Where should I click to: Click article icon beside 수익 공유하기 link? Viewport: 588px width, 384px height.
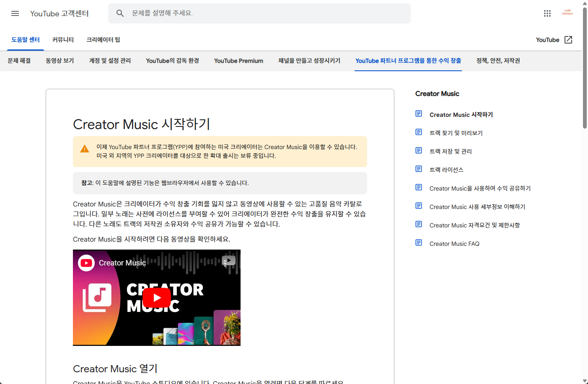point(419,187)
